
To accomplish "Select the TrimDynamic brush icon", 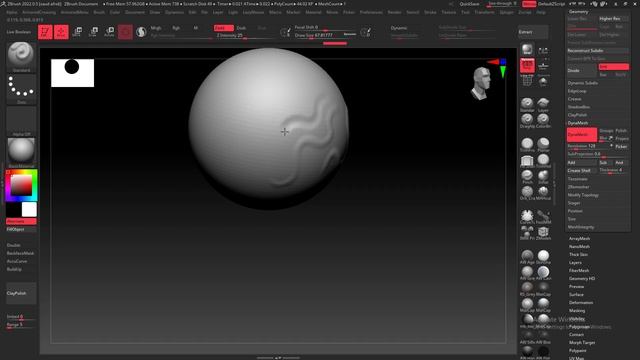I will tap(527, 144).
